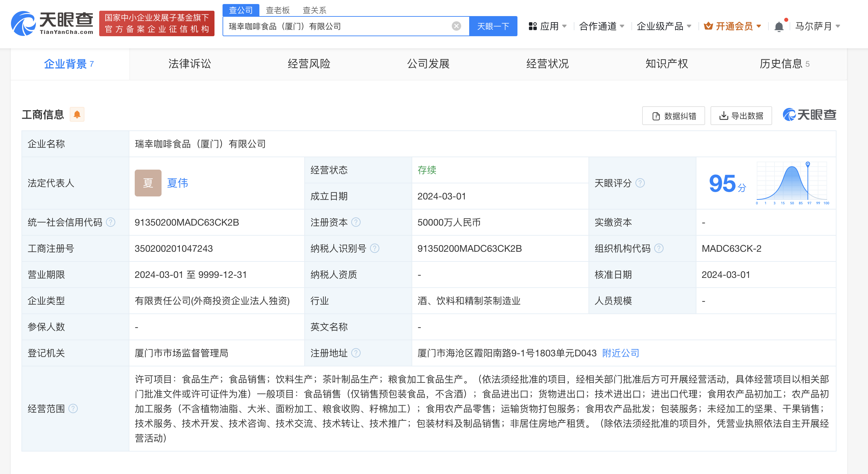View help for 统一社会信用代码 question icon
Image resolution: width=868 pixels, height=474 pixels.
coord(110,222)
